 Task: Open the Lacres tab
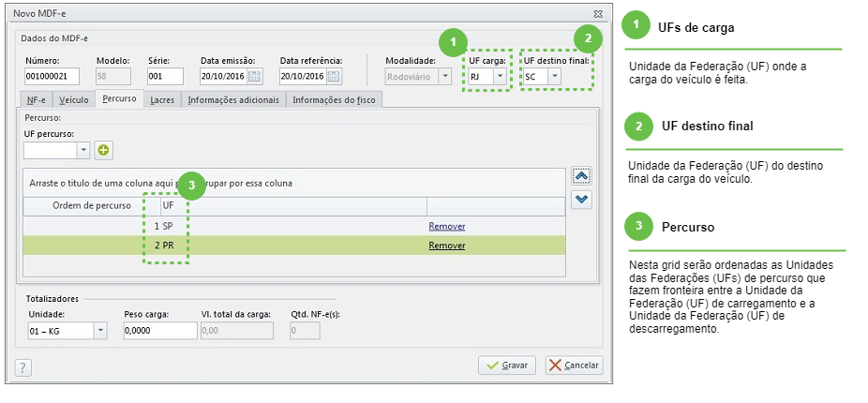pyautogui.click(x=162, y=100)
